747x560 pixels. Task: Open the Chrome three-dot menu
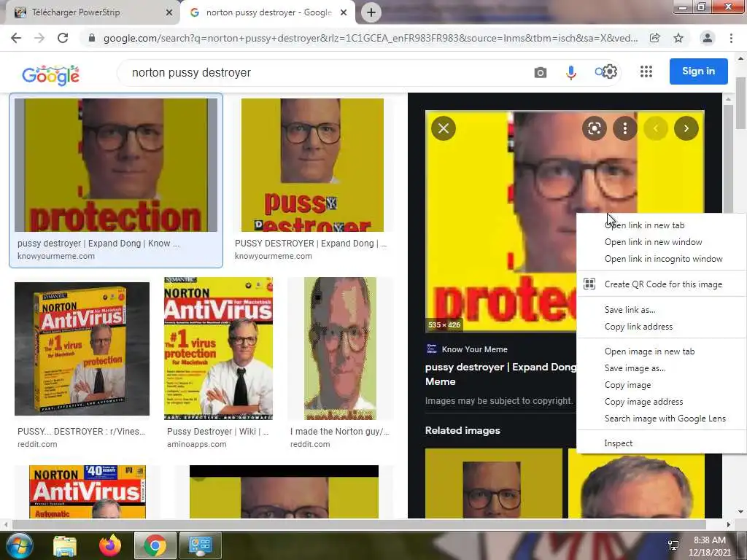(731, 38)
